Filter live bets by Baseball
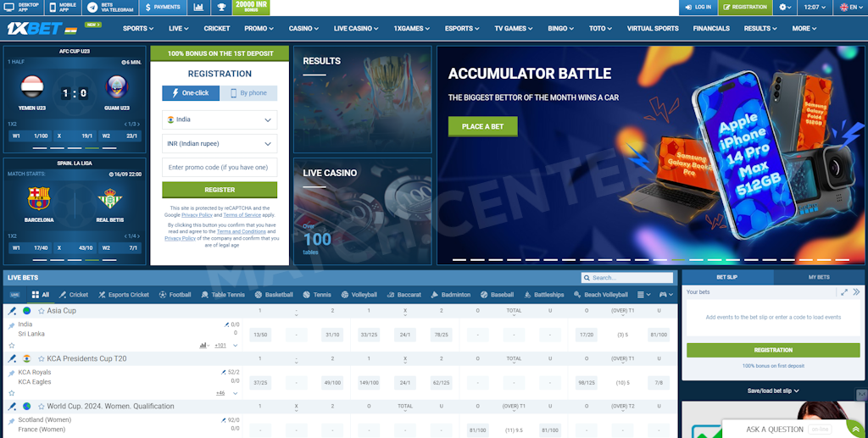 tap(497, 295)
